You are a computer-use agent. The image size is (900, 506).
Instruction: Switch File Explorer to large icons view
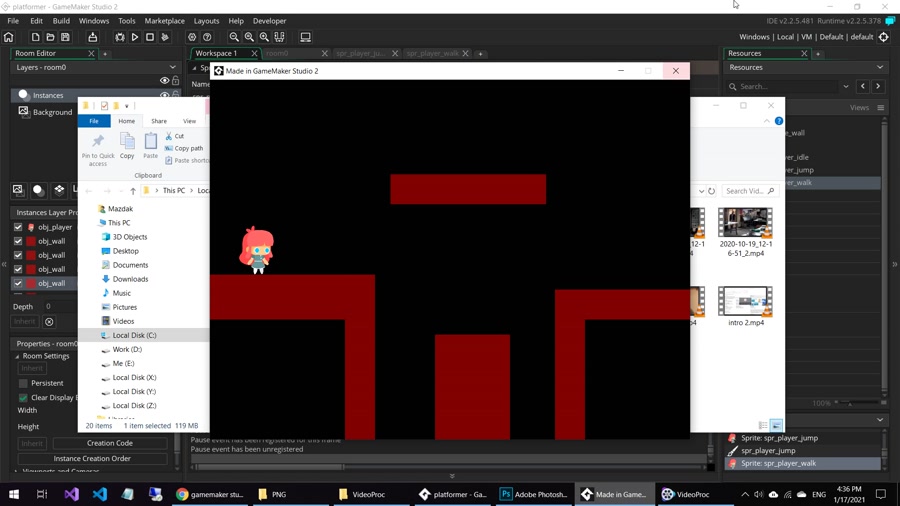coord(776,425)
